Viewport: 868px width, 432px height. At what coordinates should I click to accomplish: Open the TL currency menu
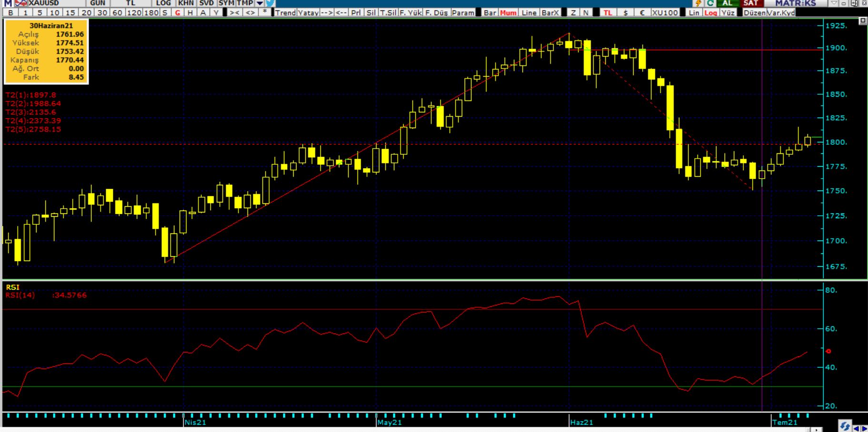(x=130, y=3)
